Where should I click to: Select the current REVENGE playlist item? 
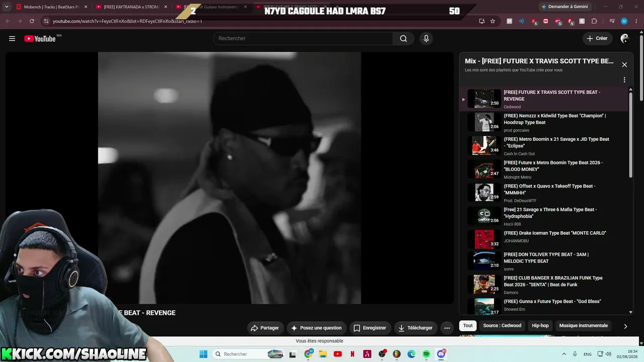(544, 99)
